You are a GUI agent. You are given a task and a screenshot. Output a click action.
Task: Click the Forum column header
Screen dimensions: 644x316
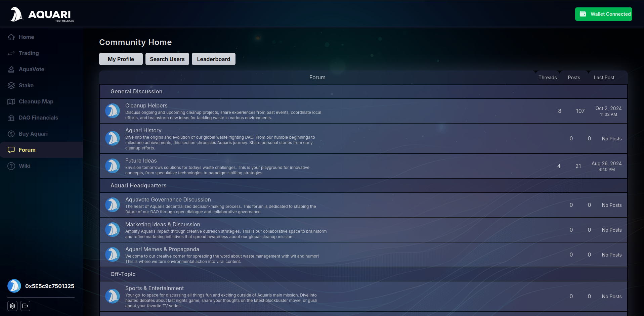click(x=317, y=78)
